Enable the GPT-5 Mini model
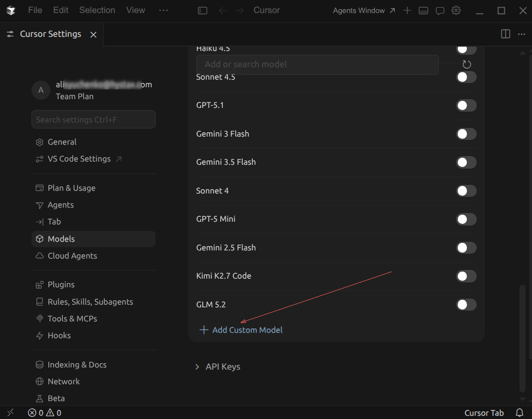This screenshot has width=532, height=419. [x=466, y=220]
